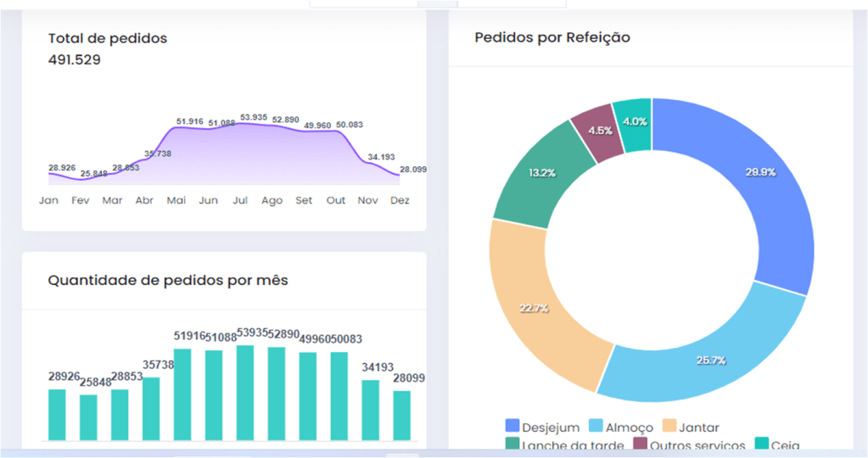Click the Total de pedidos value 491.529
868x458 pixels.
point(75,59)
